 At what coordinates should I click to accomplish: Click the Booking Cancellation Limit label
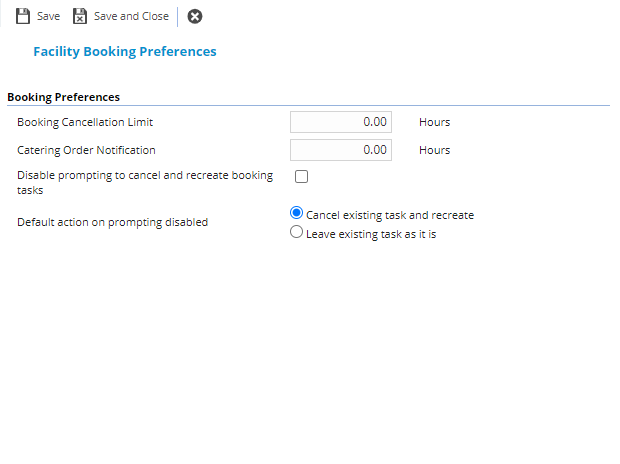pyautogui.click(x=85, y=122)
